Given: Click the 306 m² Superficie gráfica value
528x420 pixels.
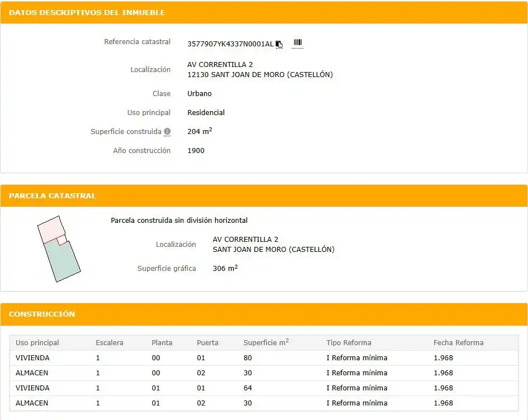Looking at the screenshot, I should tap(225, 268).
